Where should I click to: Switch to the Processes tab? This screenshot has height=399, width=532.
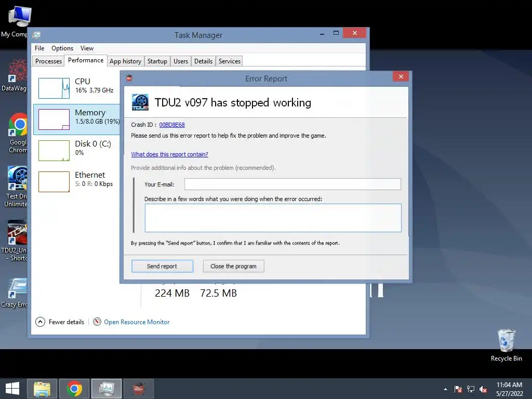[x=48, y=61]
